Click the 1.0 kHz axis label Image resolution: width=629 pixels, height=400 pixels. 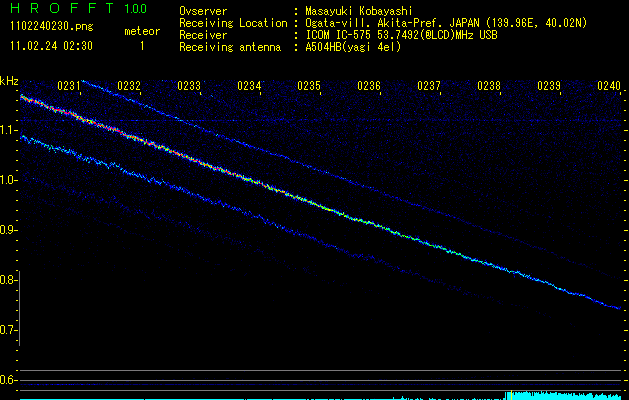8,180
